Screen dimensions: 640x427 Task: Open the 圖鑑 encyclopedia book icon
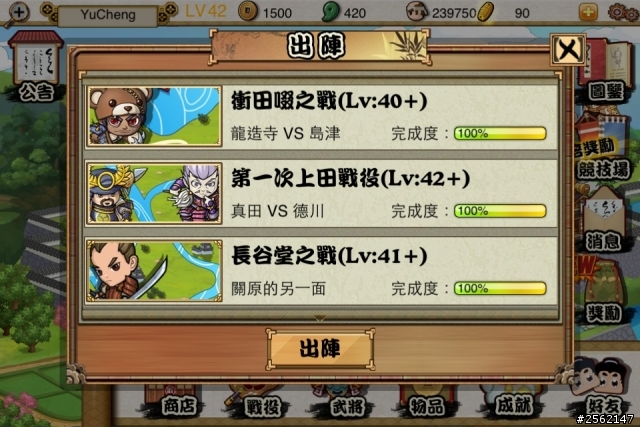tap(607, 70)
